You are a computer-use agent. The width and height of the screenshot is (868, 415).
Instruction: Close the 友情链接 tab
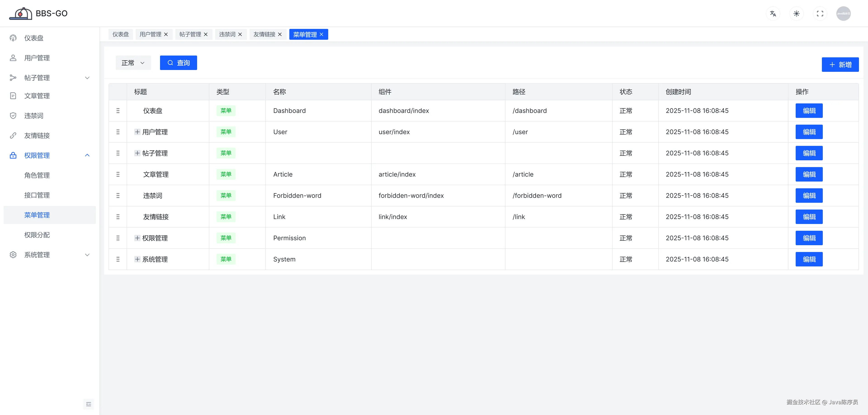(280, 34)
